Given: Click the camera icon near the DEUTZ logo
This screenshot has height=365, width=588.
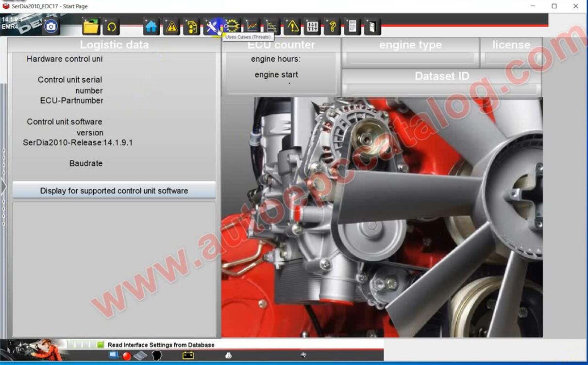Looking at the screenshot, I should pos(50,27).
